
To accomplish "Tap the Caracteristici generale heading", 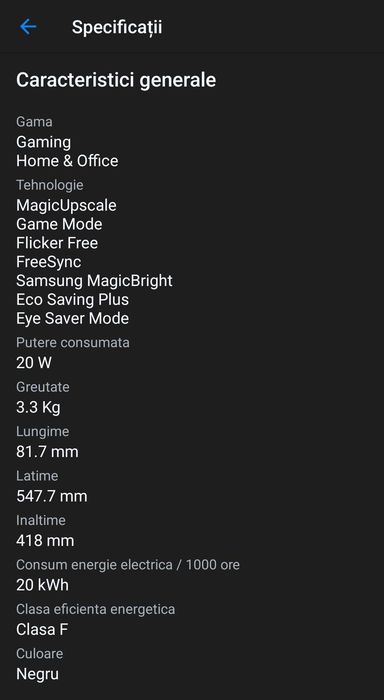I will [x=116, y=80].
